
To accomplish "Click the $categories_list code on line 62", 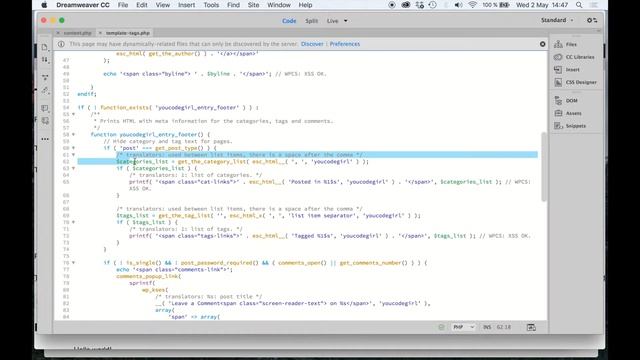I will (x=142, y=162).
